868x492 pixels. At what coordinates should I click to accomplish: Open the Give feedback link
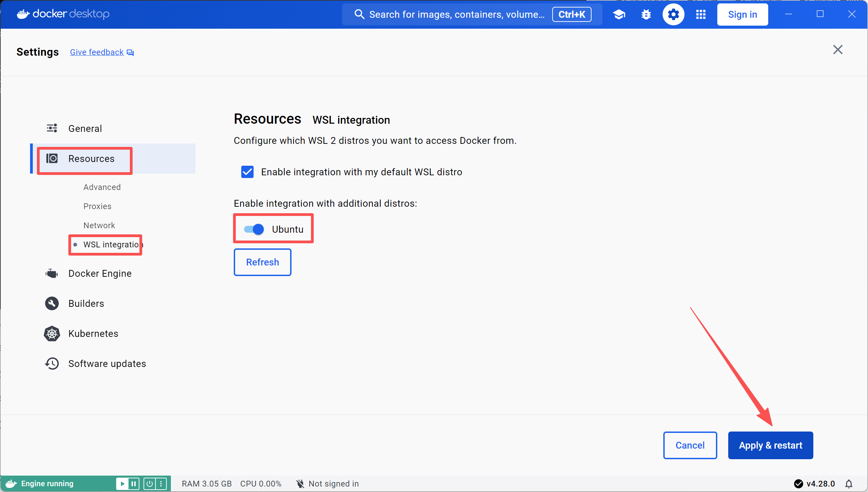click(x=97, y=52)
